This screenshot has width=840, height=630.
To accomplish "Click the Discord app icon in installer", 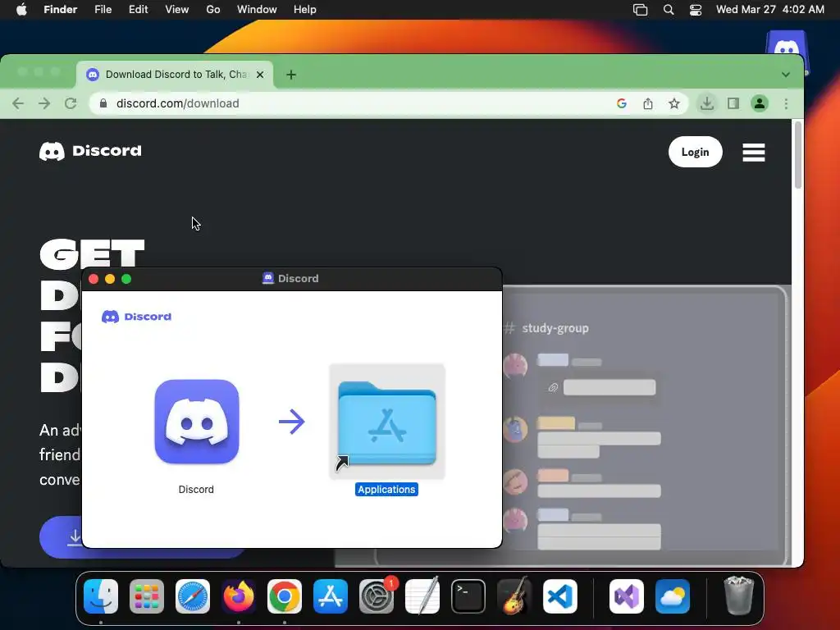I will click(197, 422).
